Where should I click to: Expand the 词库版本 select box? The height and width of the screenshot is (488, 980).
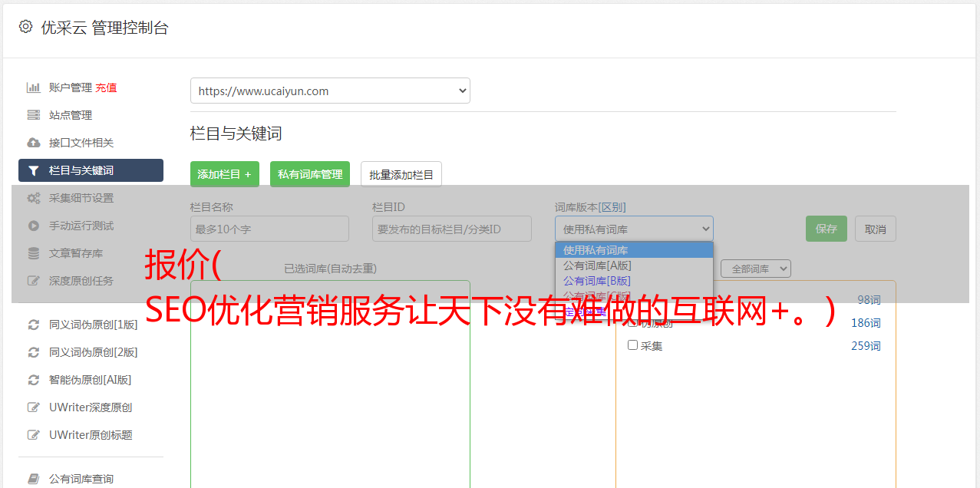(634, 229)
